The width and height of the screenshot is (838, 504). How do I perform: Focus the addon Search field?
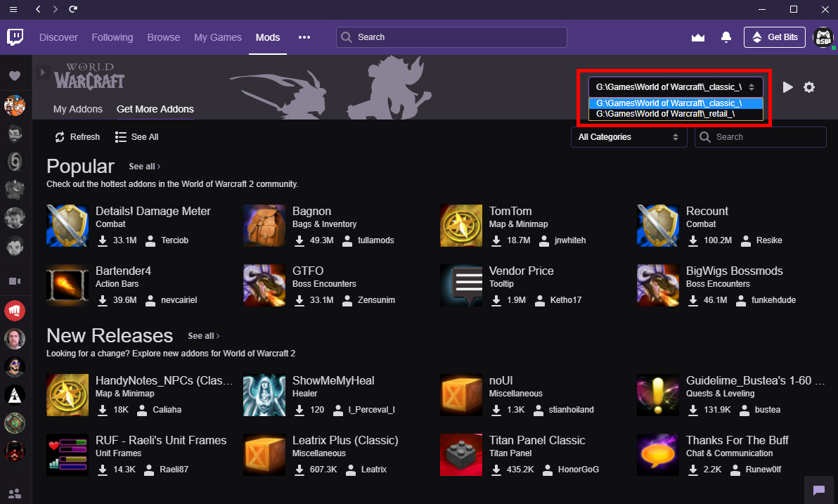[x=761, y=137]
